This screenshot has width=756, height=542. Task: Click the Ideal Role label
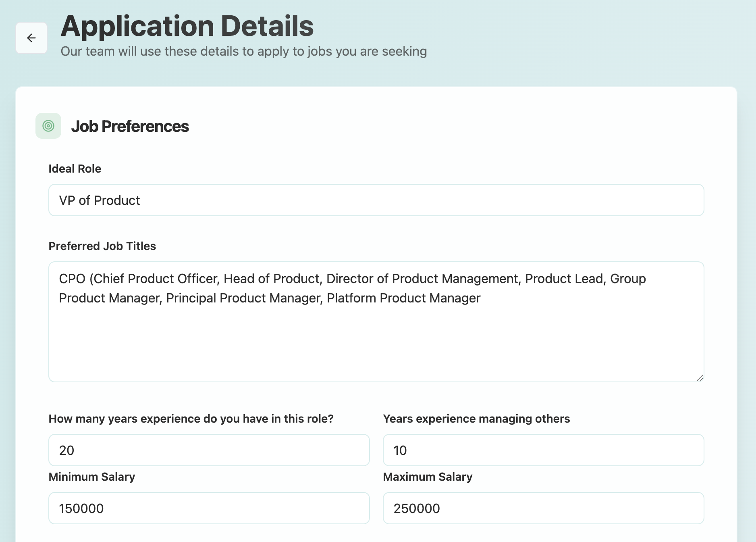click(75, 169)
